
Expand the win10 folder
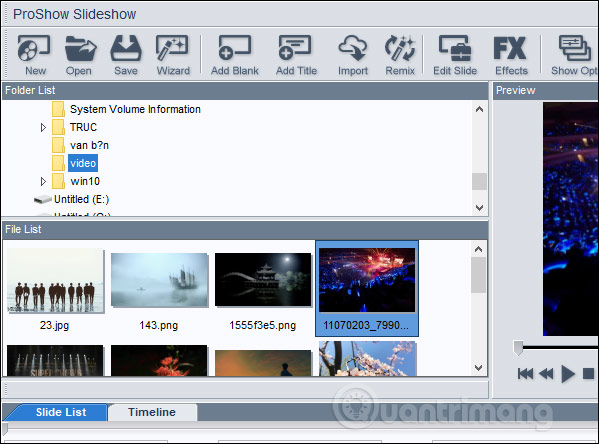(43, 181)
